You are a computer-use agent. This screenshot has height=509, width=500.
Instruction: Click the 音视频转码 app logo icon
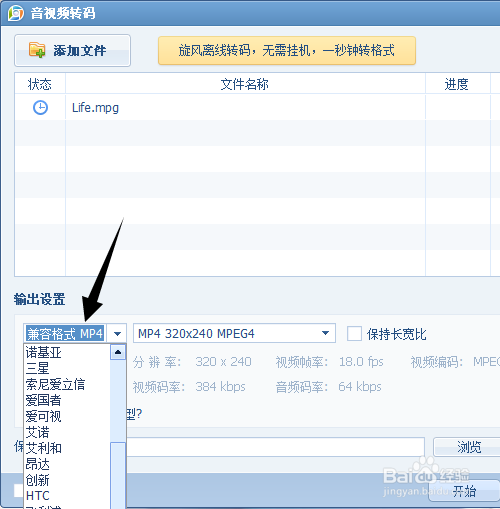click(16, 13)
